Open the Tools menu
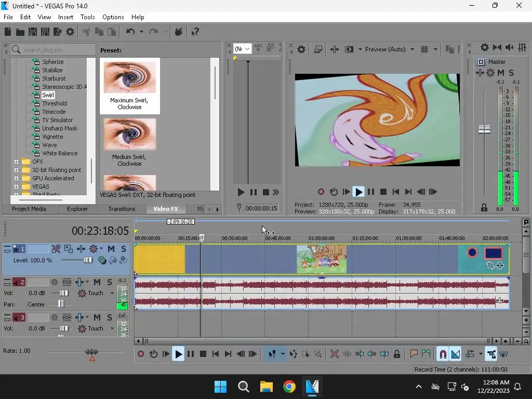Screen dimensions: 532x399 click(87, 17)
